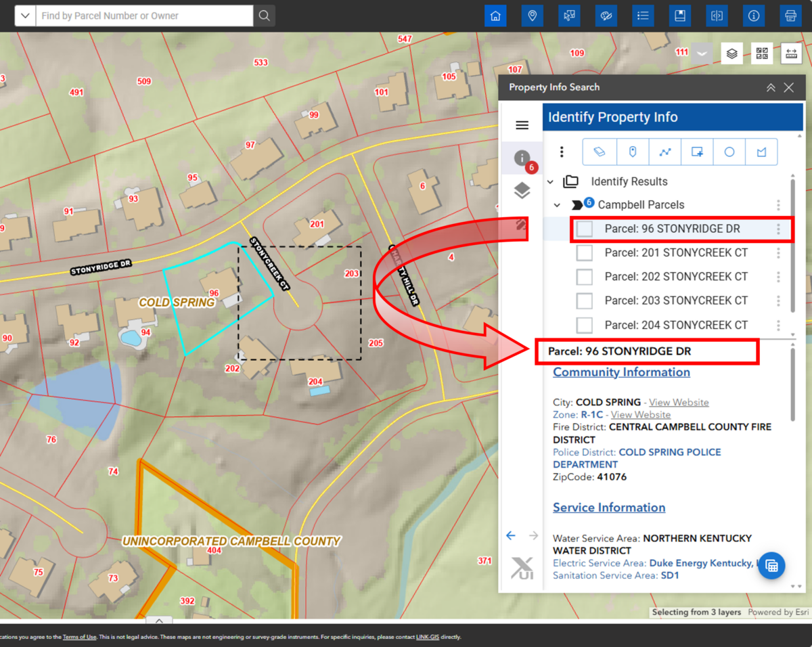Click the search magnifier button

(x=264, y=16)
